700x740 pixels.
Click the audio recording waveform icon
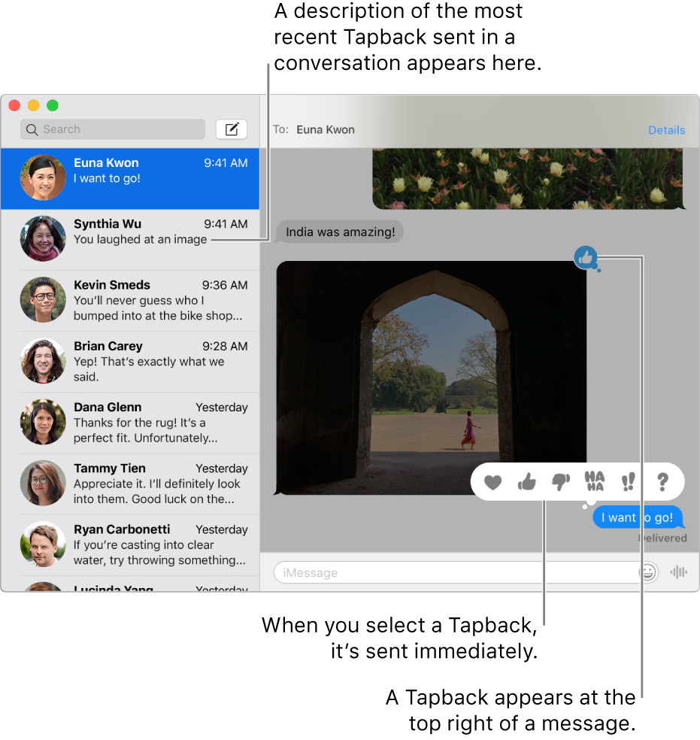click(x=678, y=572)
